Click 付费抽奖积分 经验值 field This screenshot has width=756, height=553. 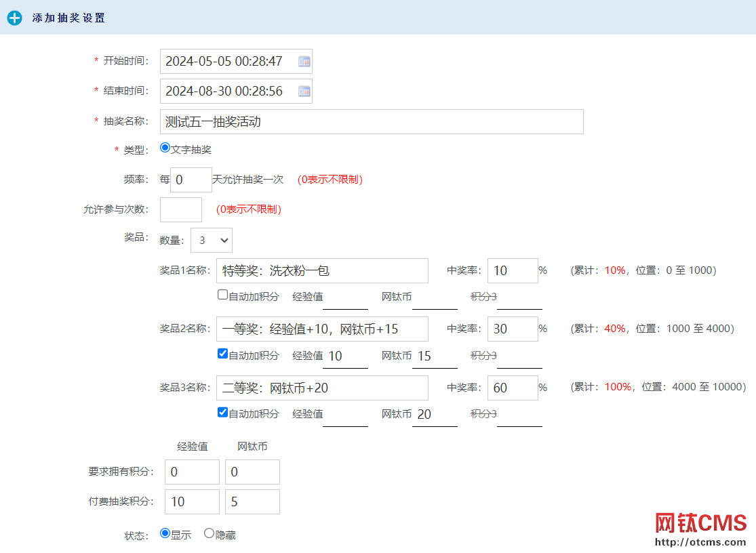[x=192, y=501]
